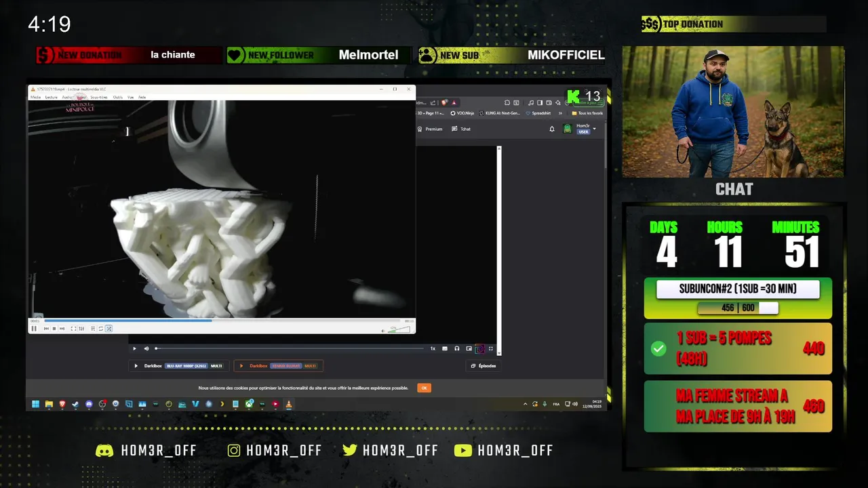This screenshot has height=488, width=868.
Task: Open Steam from taskbar
Action: coord(75,404)
